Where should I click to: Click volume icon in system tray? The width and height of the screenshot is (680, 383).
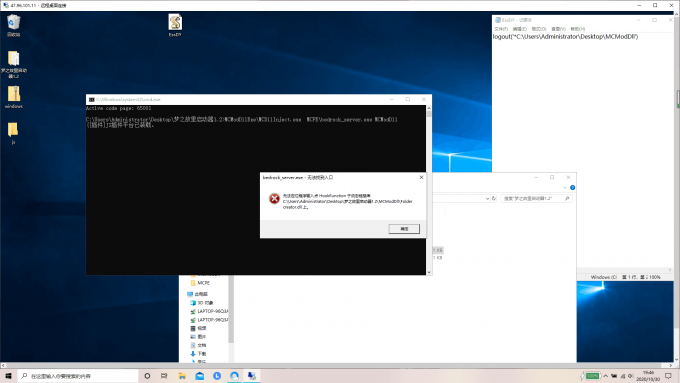631,376
